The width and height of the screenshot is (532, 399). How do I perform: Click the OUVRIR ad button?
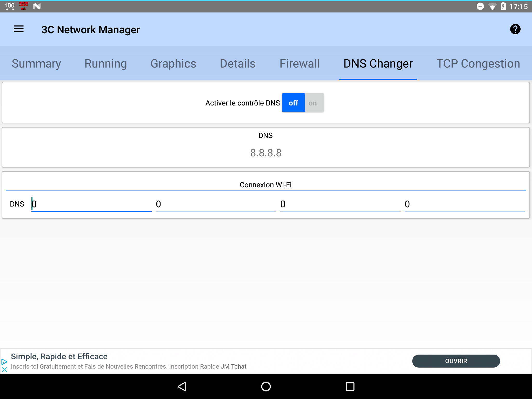456,361
